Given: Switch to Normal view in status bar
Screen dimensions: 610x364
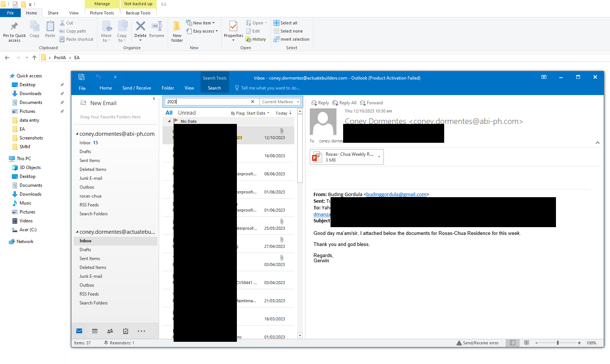Looking at the screenshot, I should pos(513,343).
